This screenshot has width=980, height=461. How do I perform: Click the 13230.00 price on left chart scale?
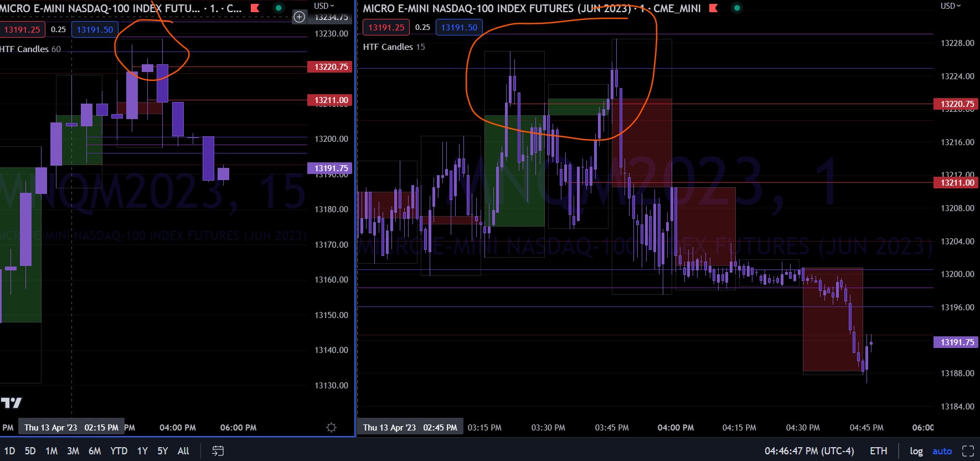click(x=331, y=34)
